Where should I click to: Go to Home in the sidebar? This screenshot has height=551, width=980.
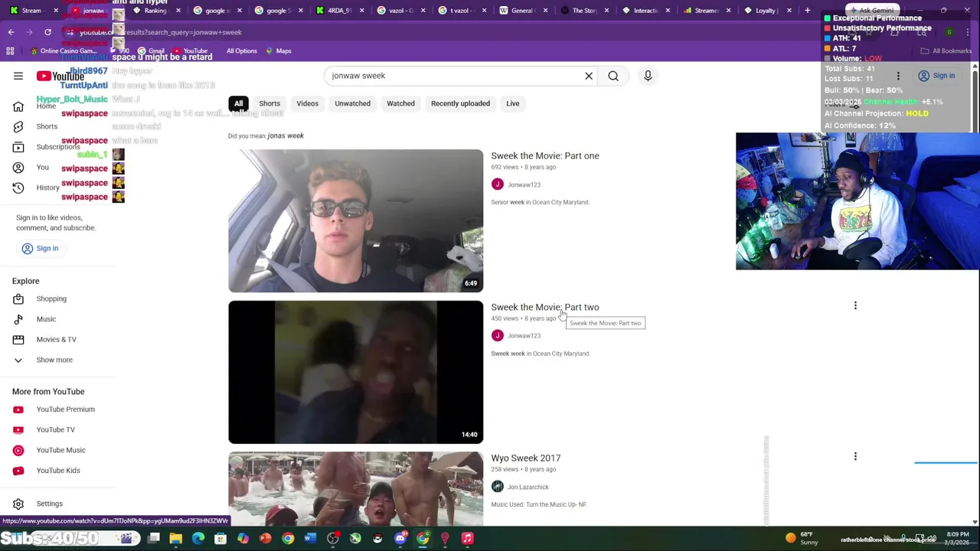(46, 106)
